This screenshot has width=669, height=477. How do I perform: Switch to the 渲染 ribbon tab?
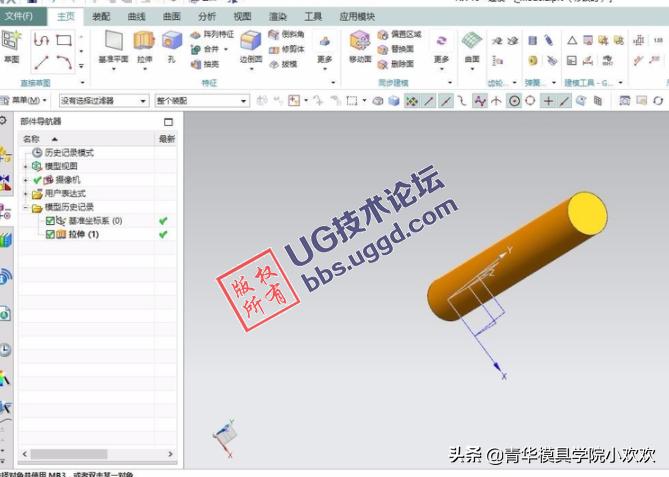tap(278, 17)
